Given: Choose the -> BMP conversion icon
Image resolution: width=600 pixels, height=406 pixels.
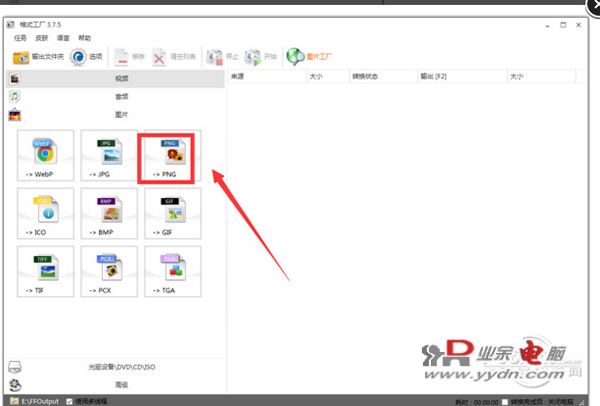Looking at the screenshot, I should pos(109,213).
